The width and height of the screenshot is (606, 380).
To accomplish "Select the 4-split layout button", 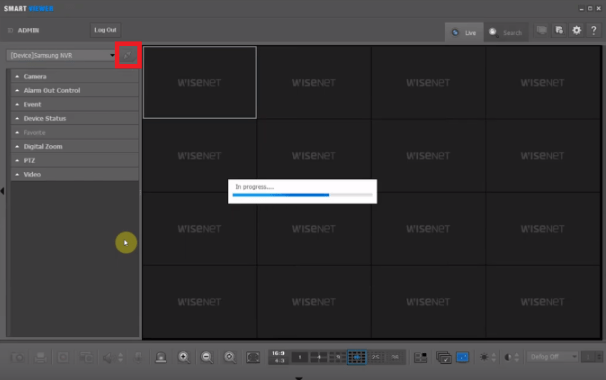I will [319, 357].
